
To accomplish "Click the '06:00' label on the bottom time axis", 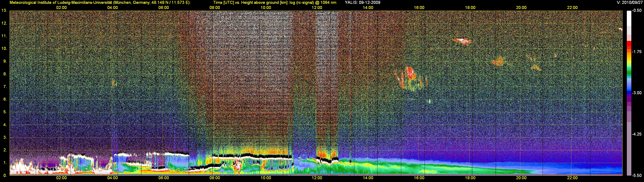I will tap(164, 178).
